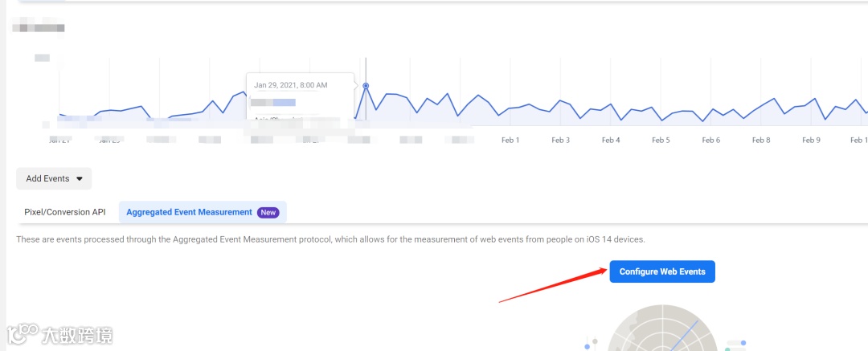Click the Feb 3 axis label
Image resolution: width=868 pixels, height=351 pixels.
pos(561,140)
